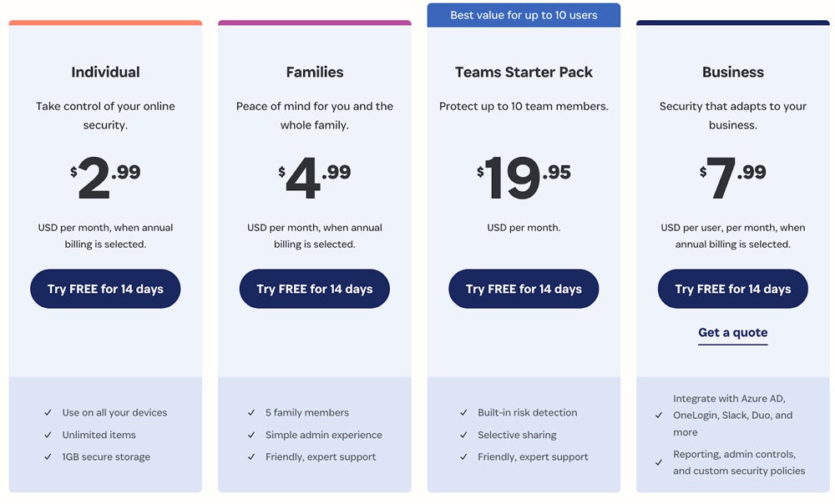Select the Individual plan heading
Screen dimensions: 835x504
pyautogui.click(x=105, y=72)
